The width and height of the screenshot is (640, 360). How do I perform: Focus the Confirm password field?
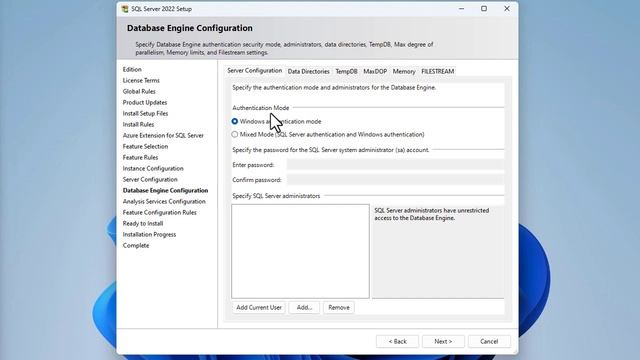click(395, 180)
